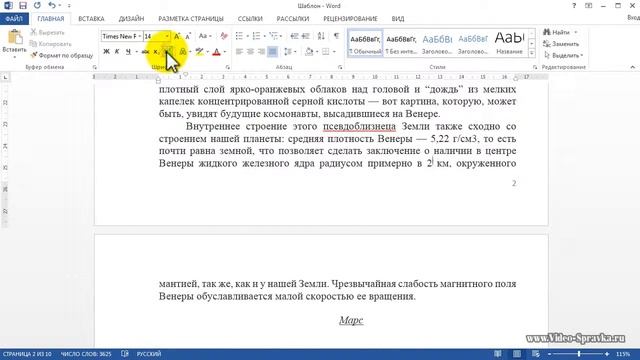
Task: Apply paragraph shading paint bucket
Action: coord(309,52)
